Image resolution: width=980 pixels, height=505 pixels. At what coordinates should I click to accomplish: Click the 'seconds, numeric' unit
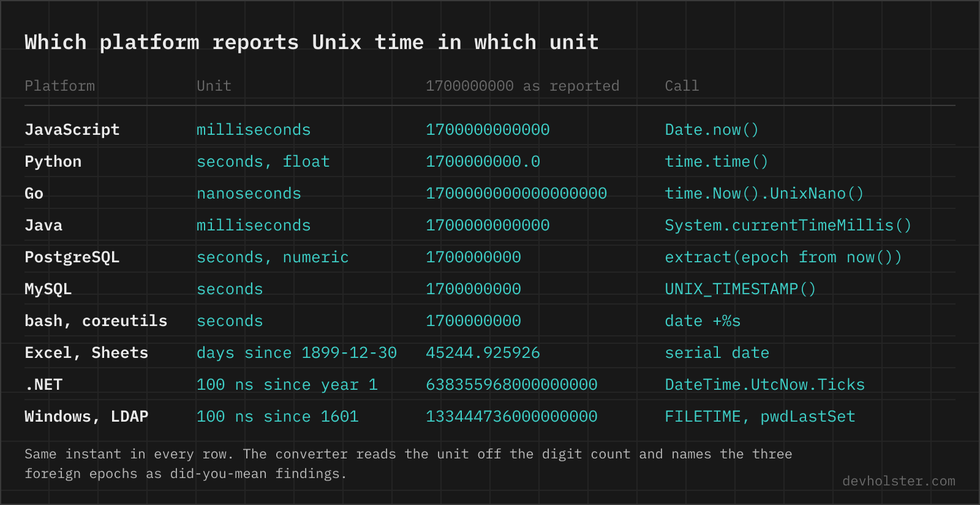click(273, 257)
